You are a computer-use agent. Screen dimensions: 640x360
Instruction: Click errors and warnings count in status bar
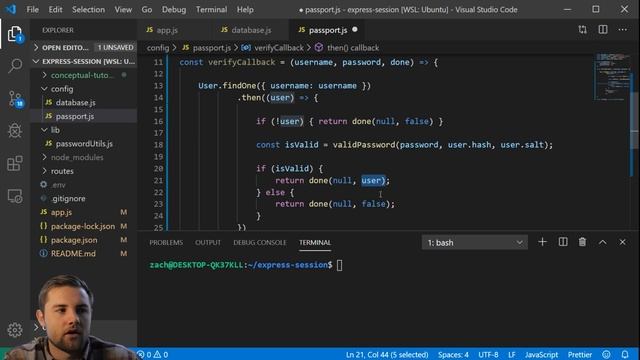tap(153, 355)
